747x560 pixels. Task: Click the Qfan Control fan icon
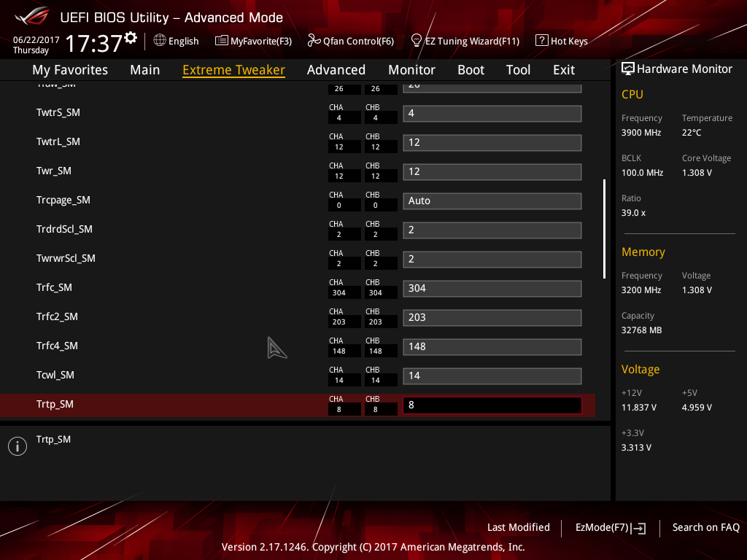click(x=314, y=41)
